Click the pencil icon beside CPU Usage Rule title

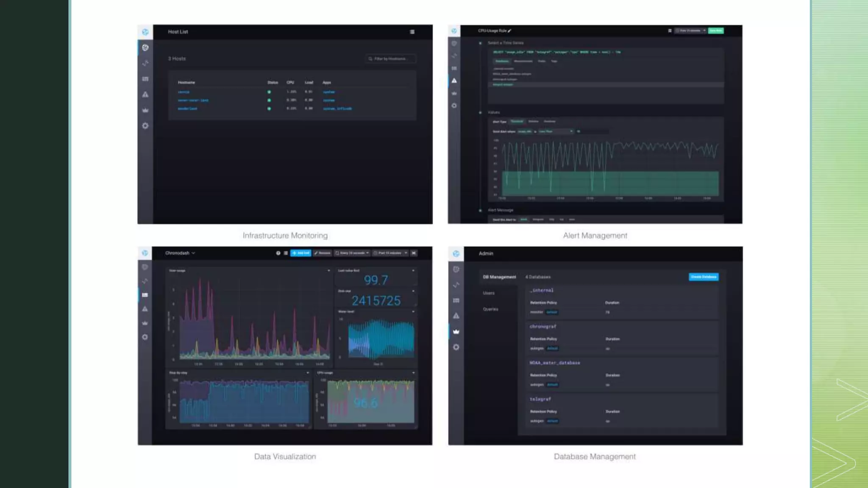[509, 31]
